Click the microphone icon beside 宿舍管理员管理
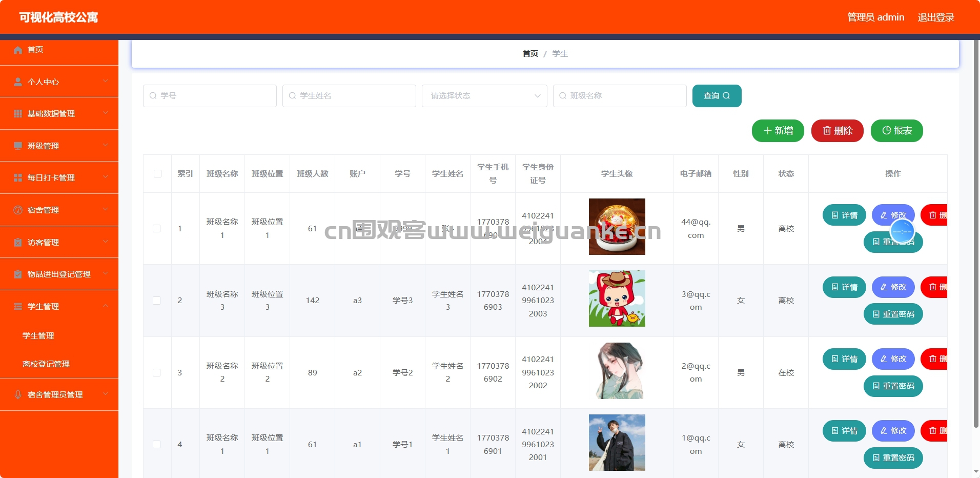 [x=18, y=394]
